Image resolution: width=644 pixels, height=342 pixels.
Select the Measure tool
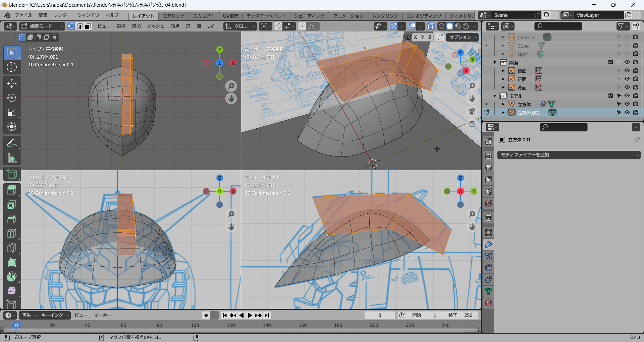[x=12, y=158]
